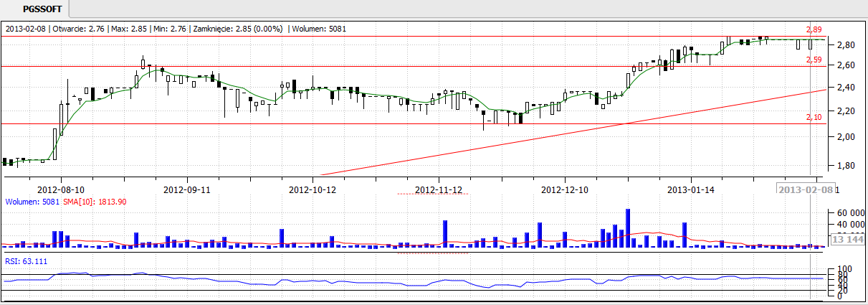Click the 2013-02-08 crosshair date marker
868x305 pixels.
pyautogui.click(x=806, y=189)
